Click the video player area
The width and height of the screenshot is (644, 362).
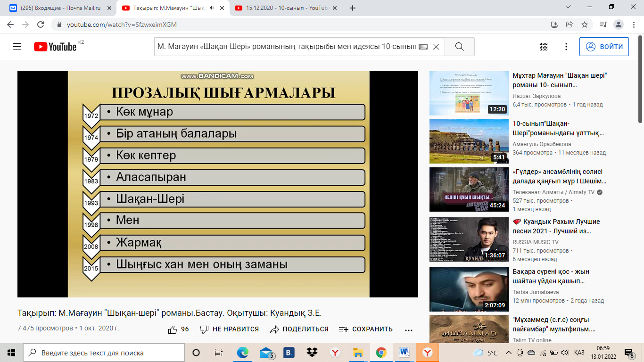(x=218, y=184)
